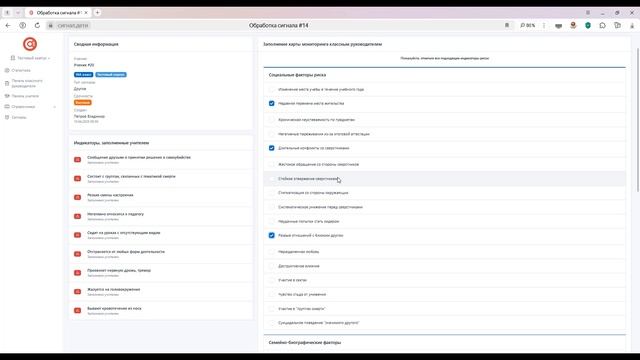Click 'Социальные факторы риска' section heading
Viewport: 640px width, 360px height.
pos(297,75)
